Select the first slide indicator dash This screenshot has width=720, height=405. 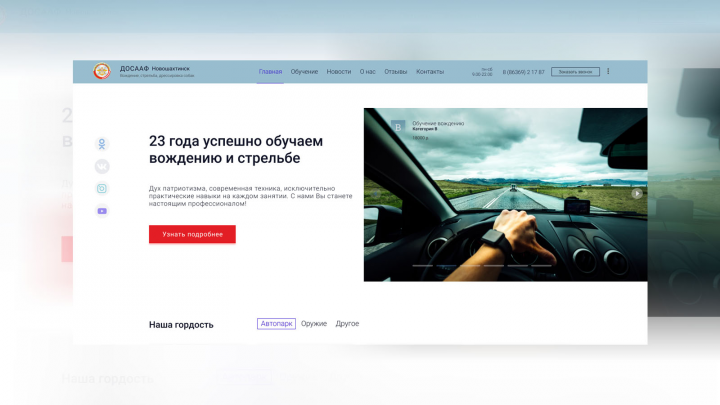(422, 265)
